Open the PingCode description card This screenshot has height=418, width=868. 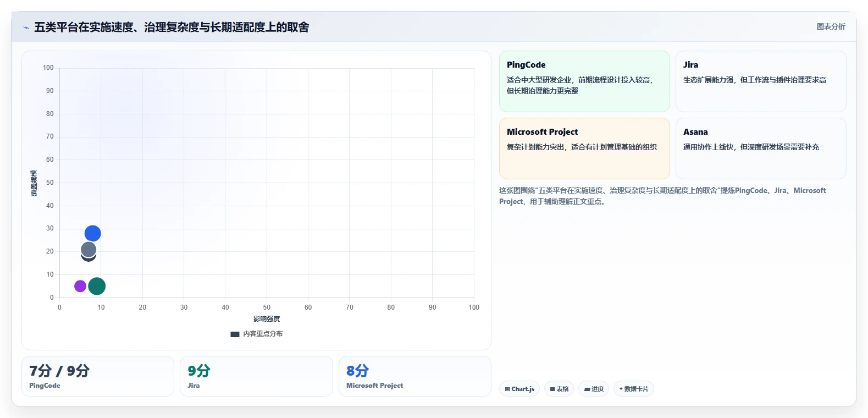[584, 81]
